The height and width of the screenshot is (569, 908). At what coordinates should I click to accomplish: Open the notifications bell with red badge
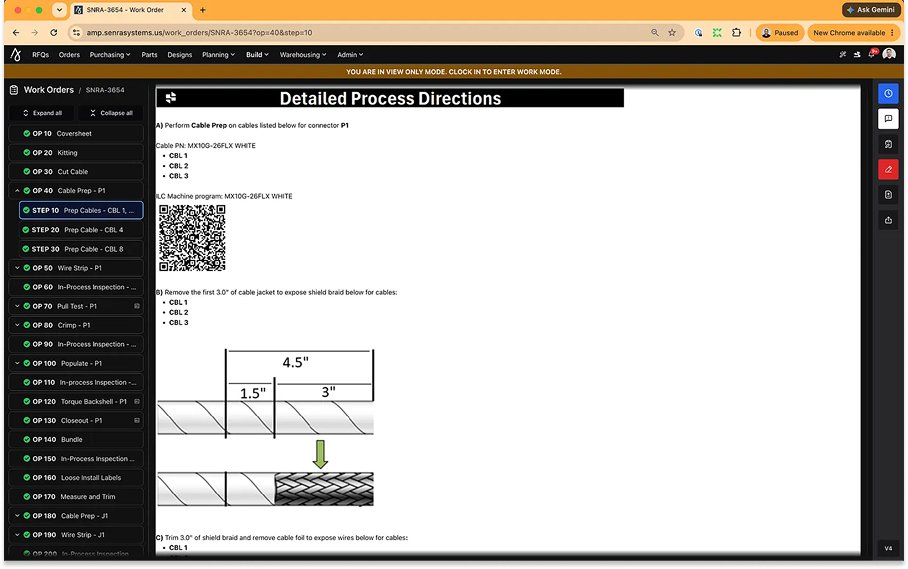(872, 54)
